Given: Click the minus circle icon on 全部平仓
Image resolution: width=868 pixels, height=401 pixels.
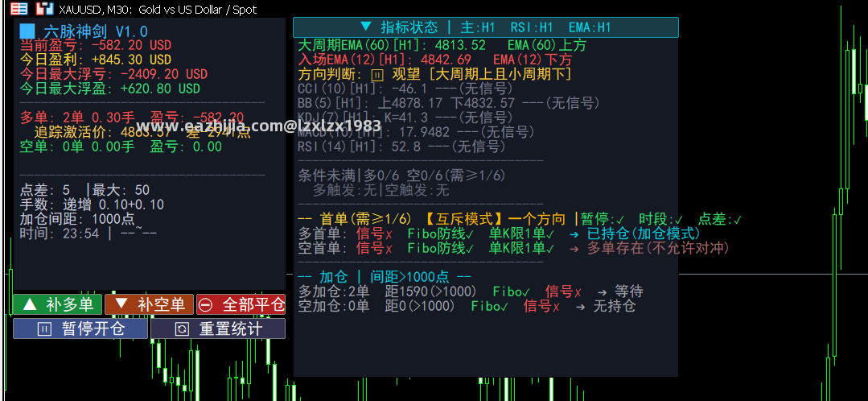Looking at the screenshot, I should [x=206, y=304].
